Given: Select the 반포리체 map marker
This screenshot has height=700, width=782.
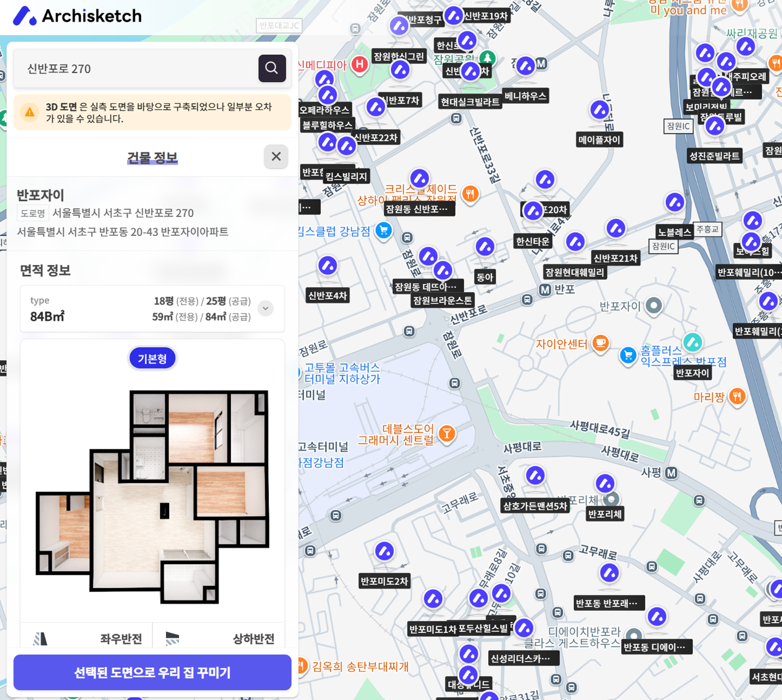Looking at the screenshot, I should point(605,484).
